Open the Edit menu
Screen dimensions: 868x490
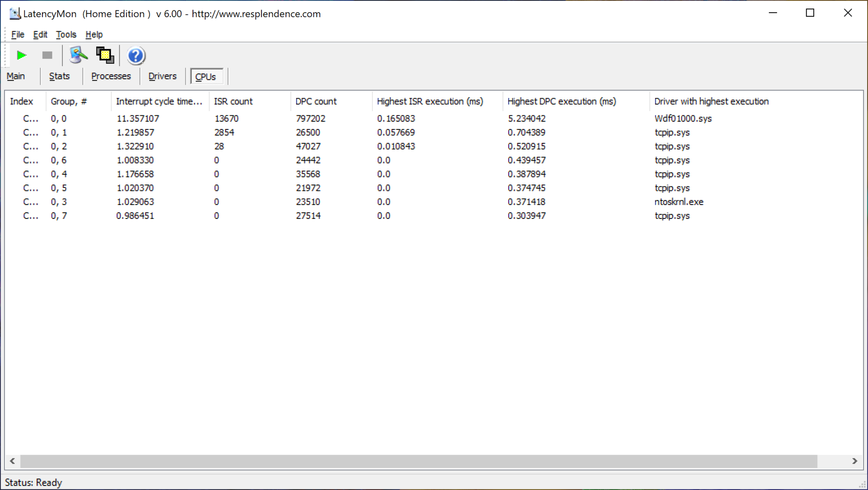click(40, 34)
